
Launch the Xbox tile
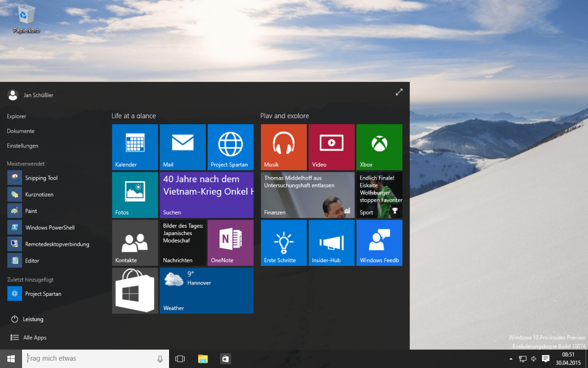379,147
